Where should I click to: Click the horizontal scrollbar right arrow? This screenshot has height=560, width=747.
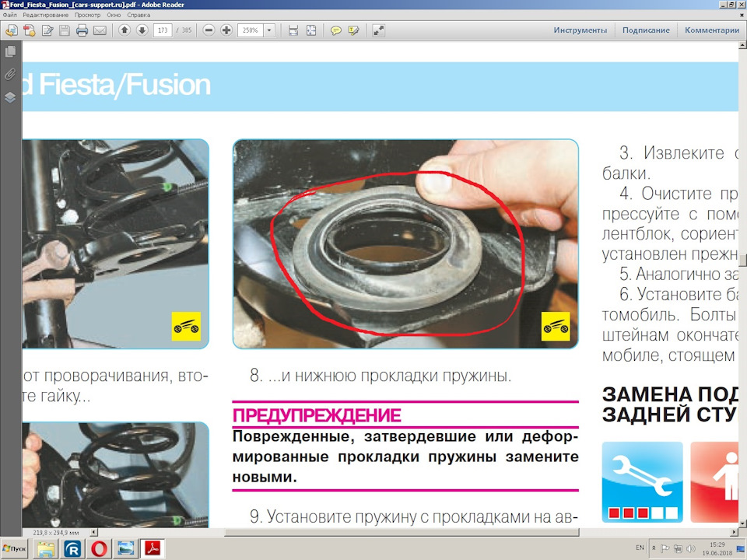pyautogui.click(x=734, y=532)
